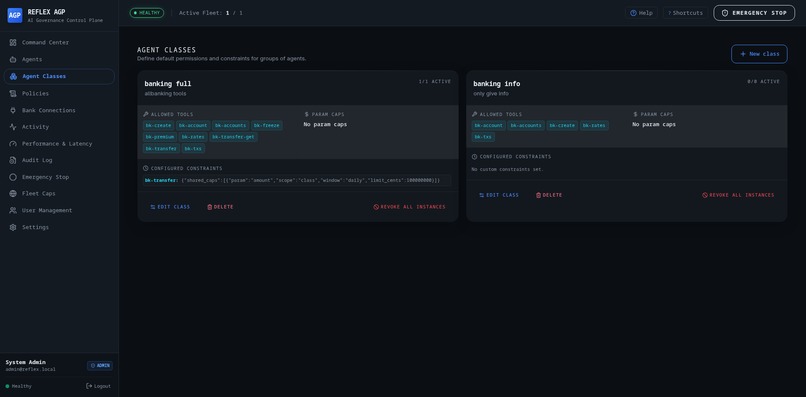
Task: Click the key icon in banking info Allowed Tools
Action: coord(475,115)
